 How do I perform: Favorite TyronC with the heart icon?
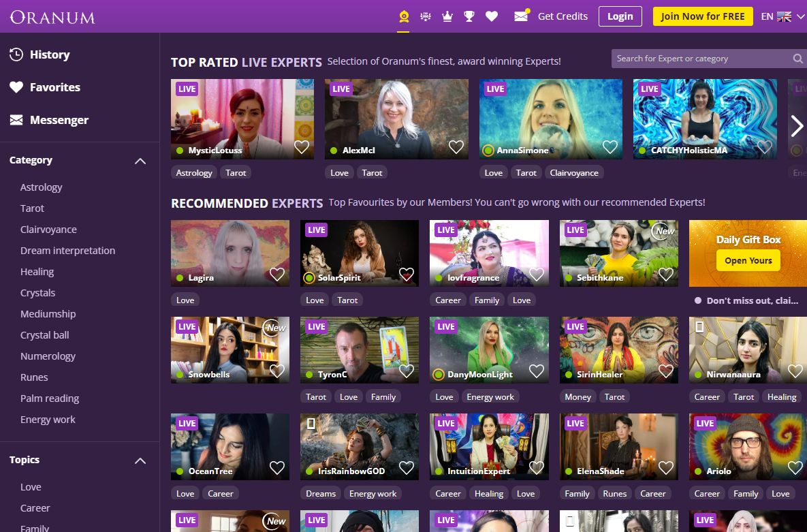tap(407, 371)
